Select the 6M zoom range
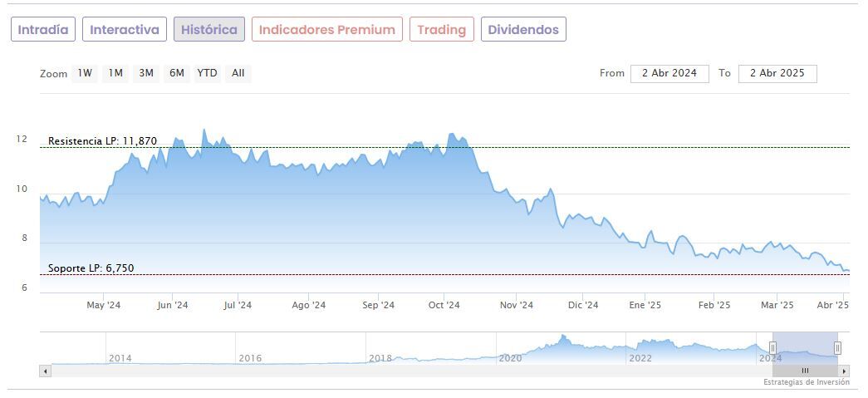868x398 pixels. click(x=176, y=73)
